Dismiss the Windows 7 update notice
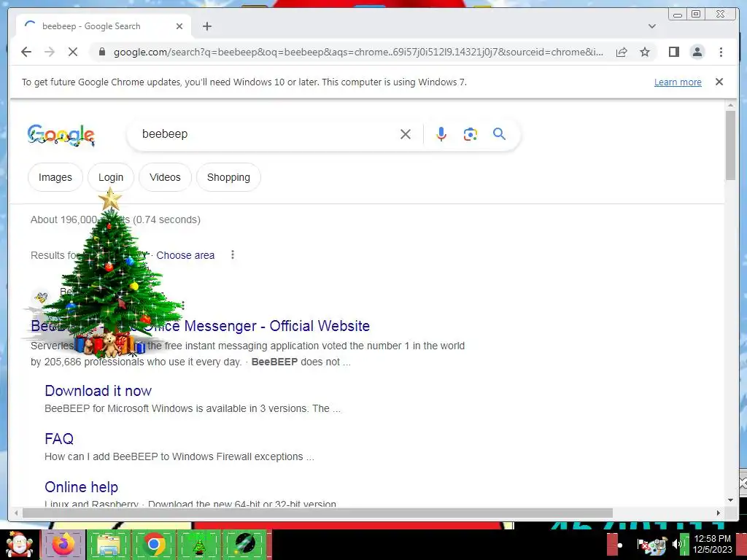Screen dimensions: 747x560 pyautogui.click(x=719, y=82)
